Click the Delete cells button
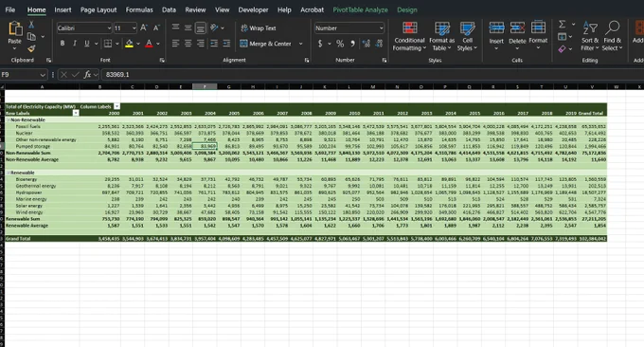Viewport: 644px width, 347px height. coord(517,36)
